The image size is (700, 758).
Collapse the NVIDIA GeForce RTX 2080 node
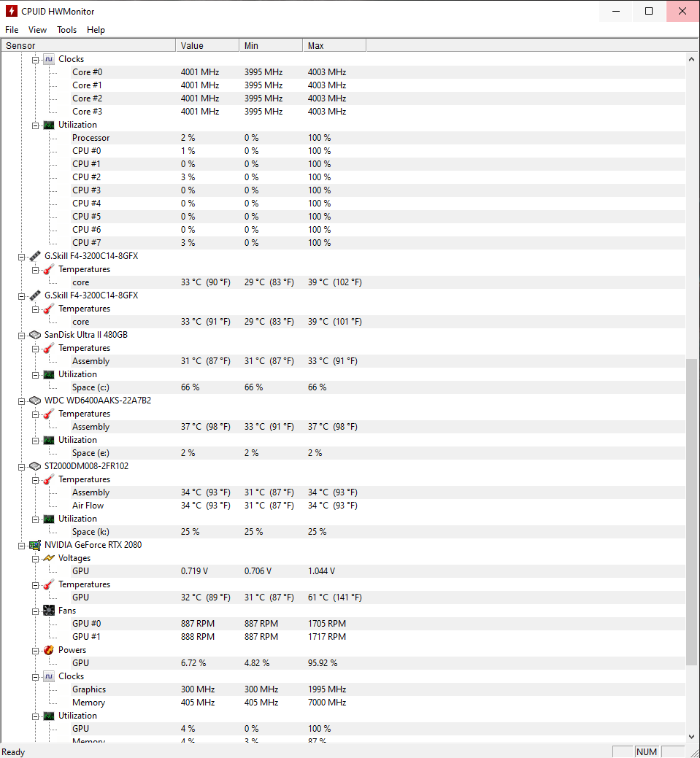(21, 546)
